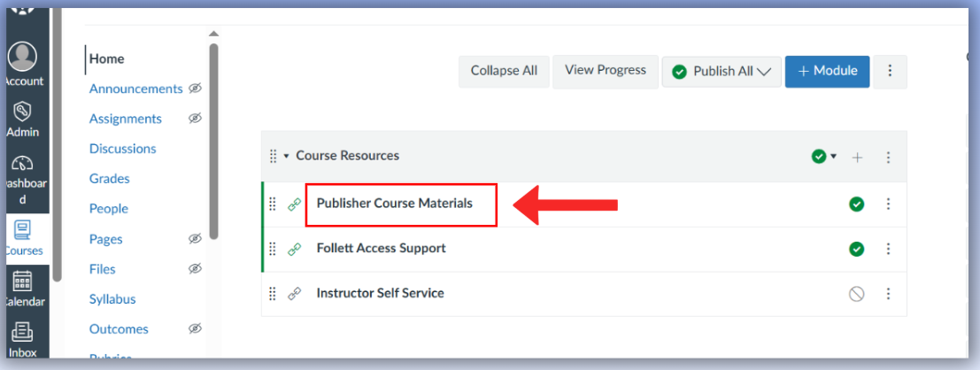
Task: Open Assignments in course navigation
Action: pos(126,119)
